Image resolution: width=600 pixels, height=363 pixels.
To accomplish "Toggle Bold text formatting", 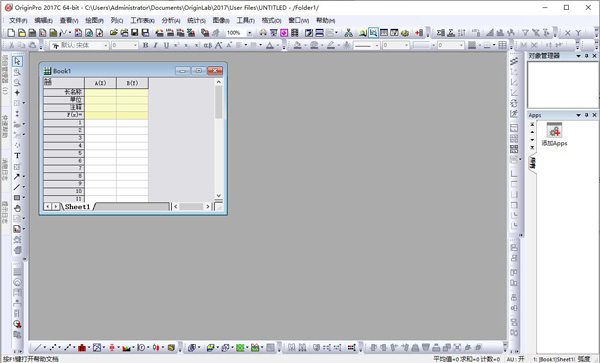I will coord(145,46).
